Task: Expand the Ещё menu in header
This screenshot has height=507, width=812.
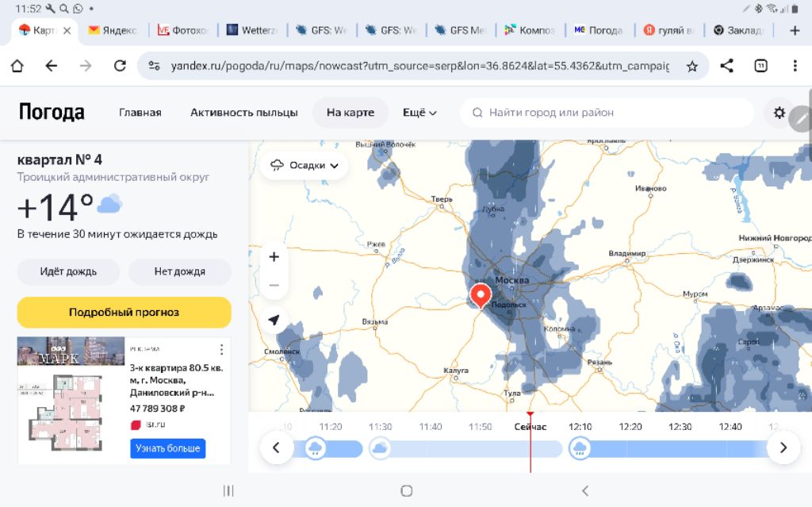Action: [x=419, y=113]
